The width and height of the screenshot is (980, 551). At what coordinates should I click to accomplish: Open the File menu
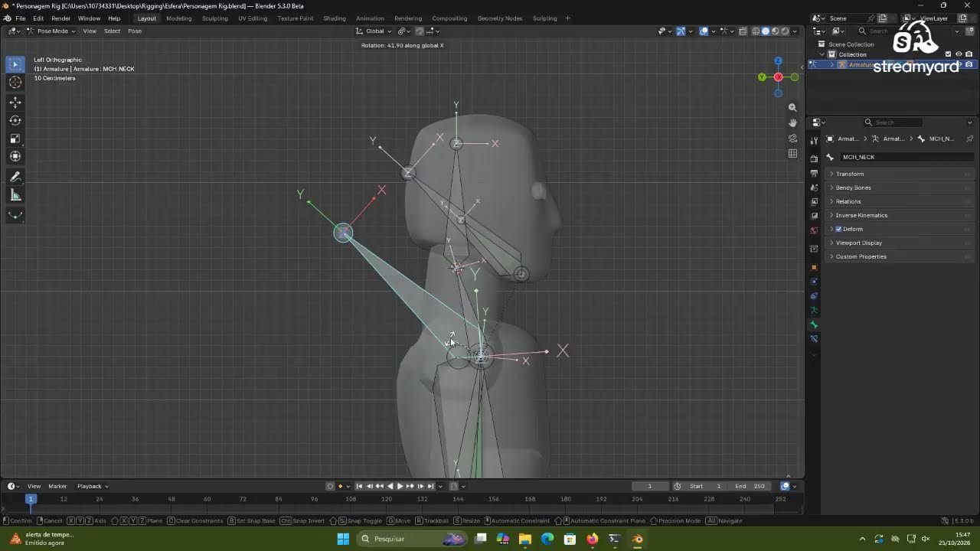21,18
